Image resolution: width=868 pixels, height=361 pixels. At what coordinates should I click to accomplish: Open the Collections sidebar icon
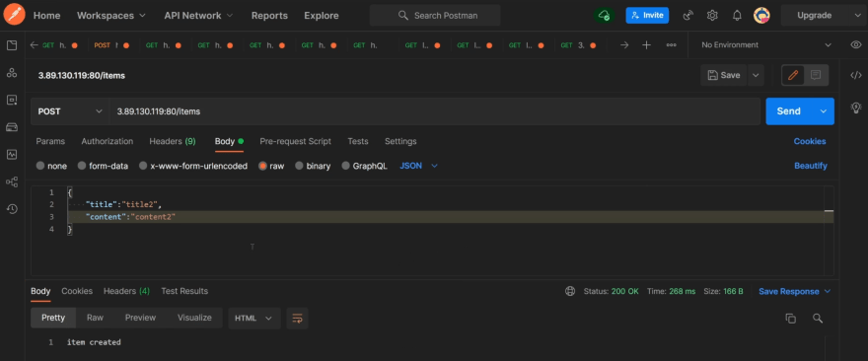pyautogui.click(x=12, y=45)
